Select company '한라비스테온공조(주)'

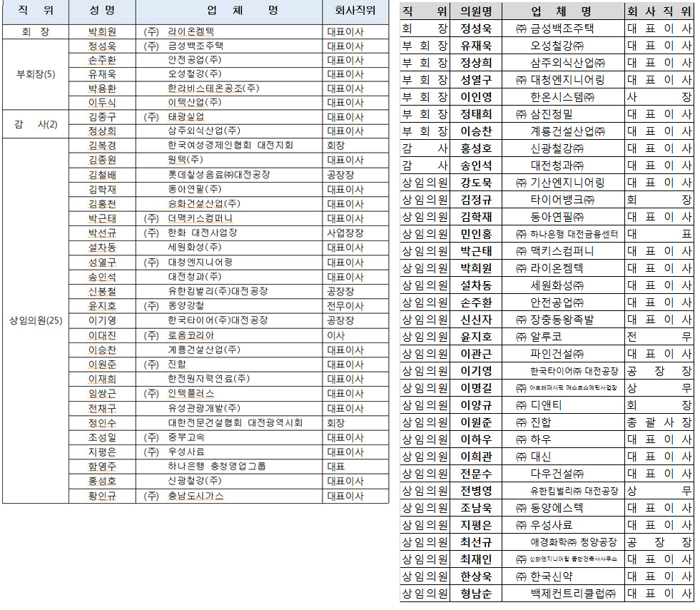coord(213,88)
